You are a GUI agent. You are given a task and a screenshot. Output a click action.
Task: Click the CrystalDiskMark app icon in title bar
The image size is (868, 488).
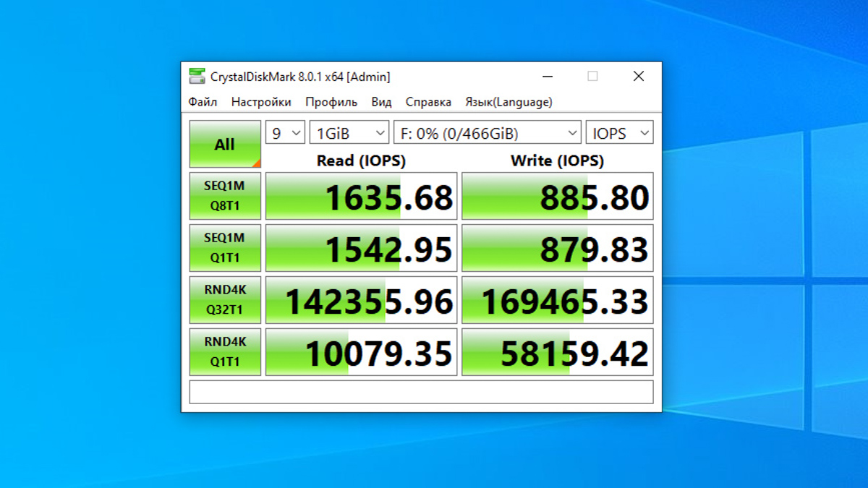(197, 77)
